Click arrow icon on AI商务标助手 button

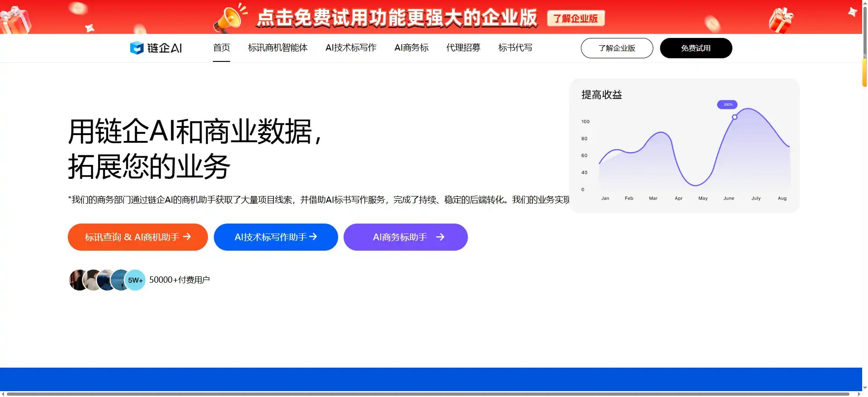tap(440, 237)
